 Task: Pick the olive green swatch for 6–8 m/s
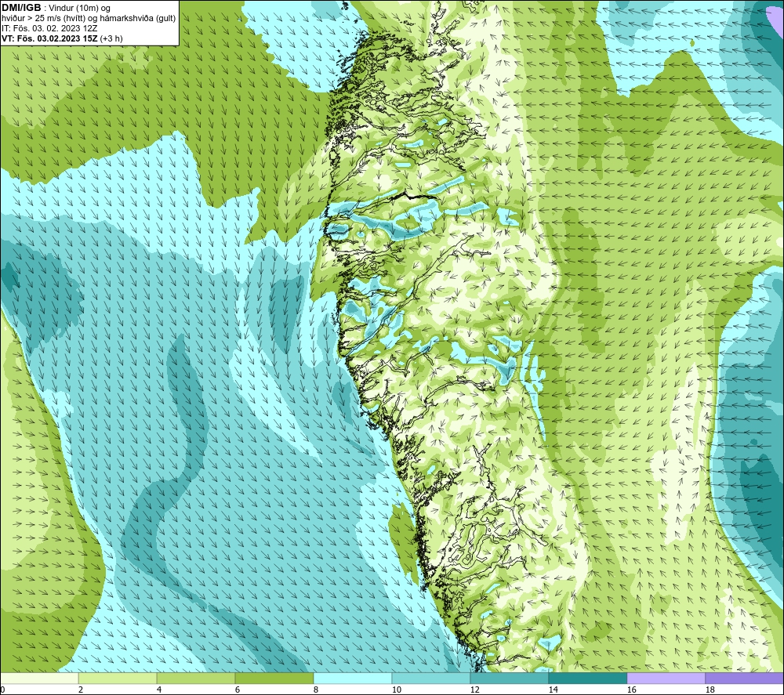point(274,678)
